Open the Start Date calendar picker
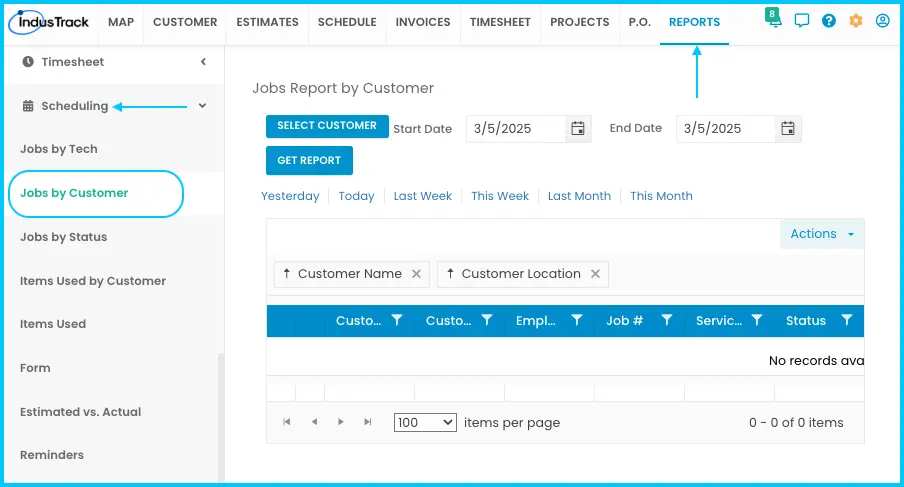Viewport: 904px width, 487px height. pos(578,129)
